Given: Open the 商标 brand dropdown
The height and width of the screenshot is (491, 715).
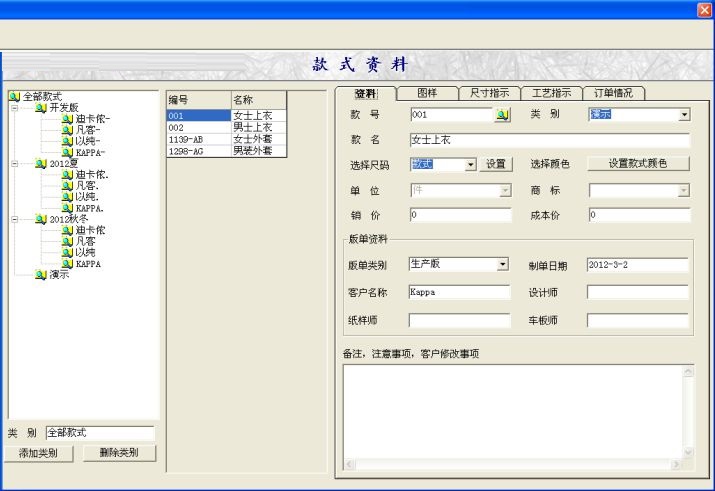Looking at the screenshot, I should click(683, 190).
